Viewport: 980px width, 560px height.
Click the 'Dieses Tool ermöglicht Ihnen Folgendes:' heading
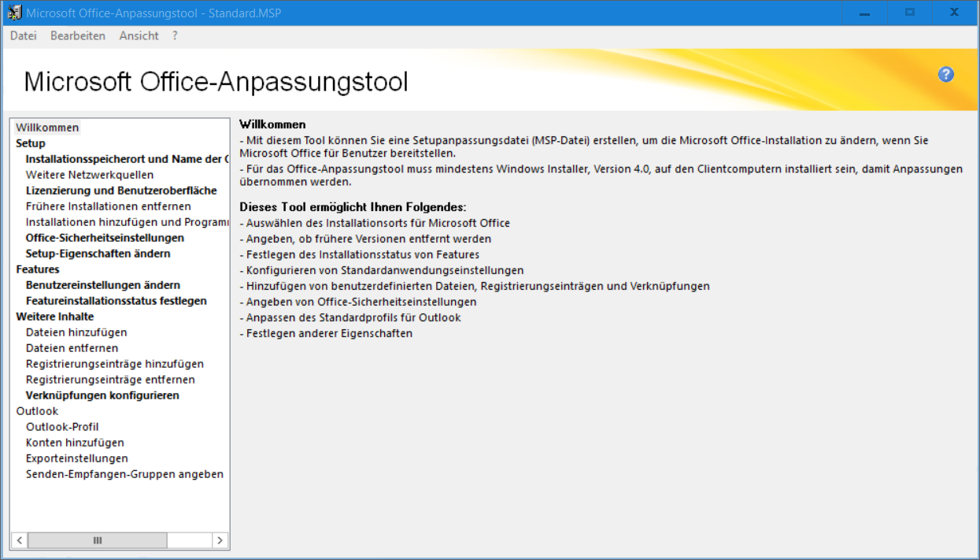tap(353, 207)
